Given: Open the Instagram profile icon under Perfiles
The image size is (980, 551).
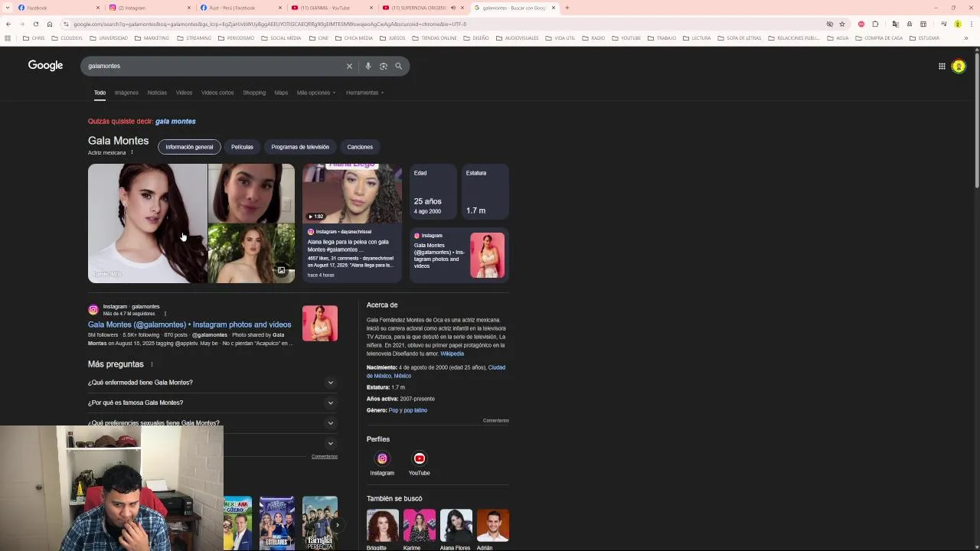Looking at the screenshot, I should 382,458.
